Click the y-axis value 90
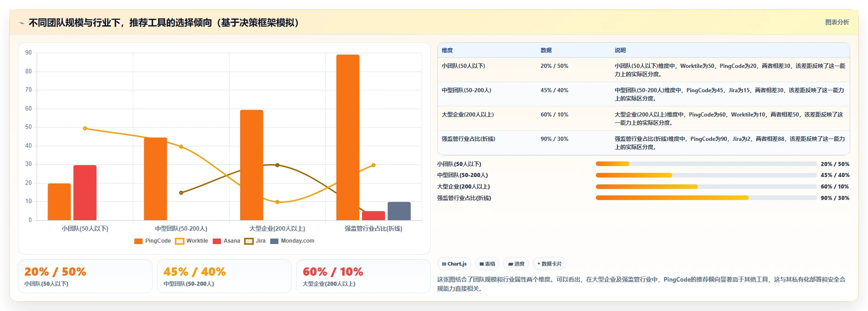 [28, 53]
